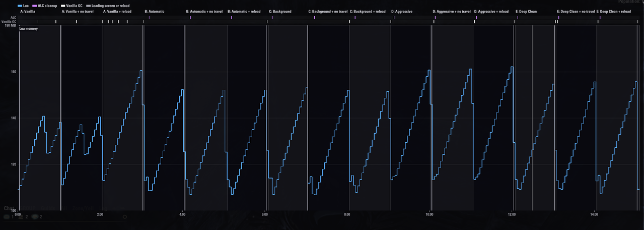Select the 'A: Vanilla' section label
This screenshot has width=644, height=230.
[28, 11]
